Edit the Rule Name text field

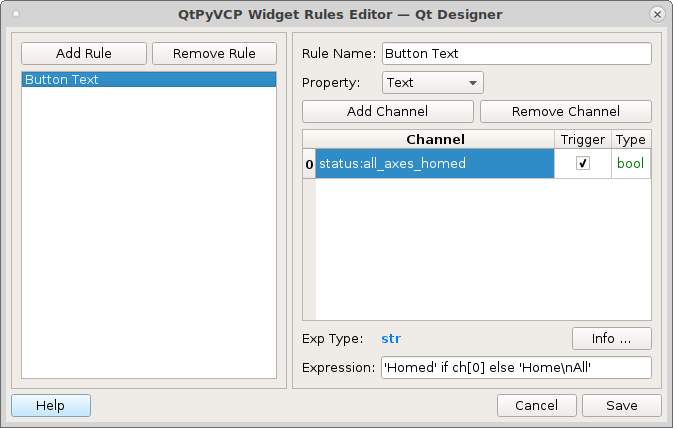point(517,53)
